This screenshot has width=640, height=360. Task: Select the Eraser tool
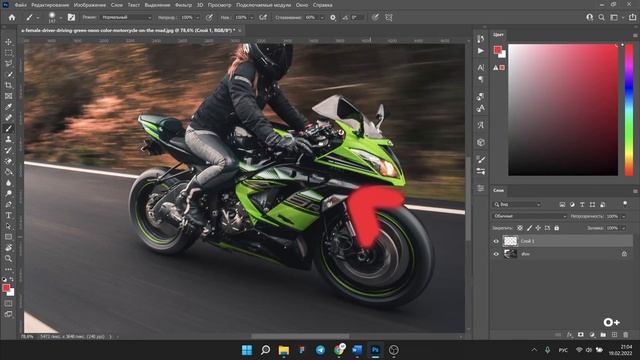pos(8,161)
